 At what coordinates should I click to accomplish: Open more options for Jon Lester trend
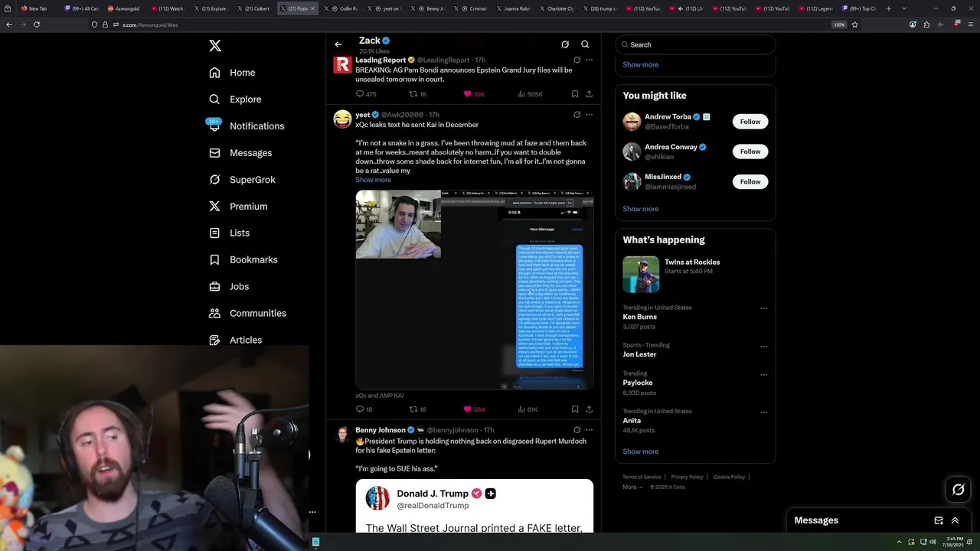coord(763,346)
